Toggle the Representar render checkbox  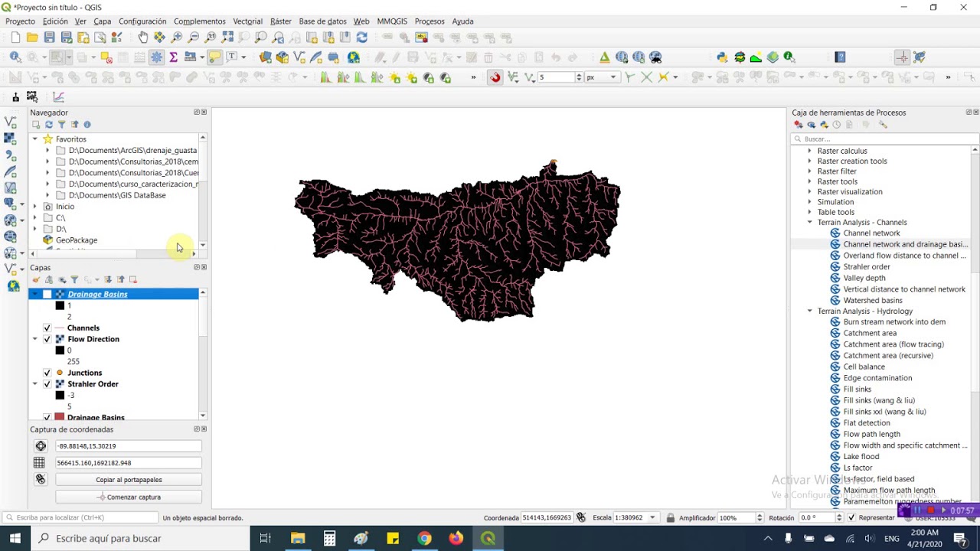pos(851,518)
